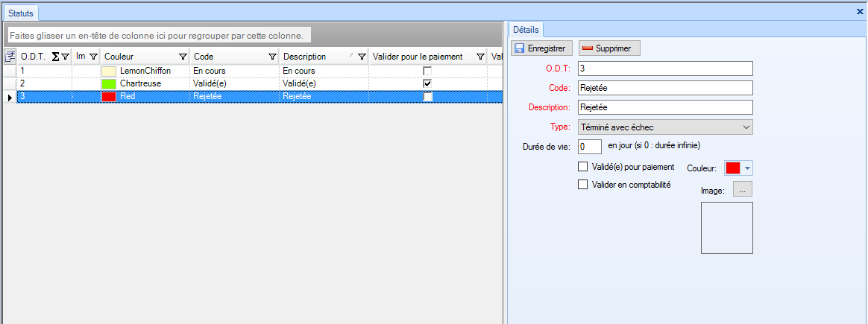Uncheck payment checkbox in the Validé(e) row
The image size is (868, 324).
tap(427, 83)
